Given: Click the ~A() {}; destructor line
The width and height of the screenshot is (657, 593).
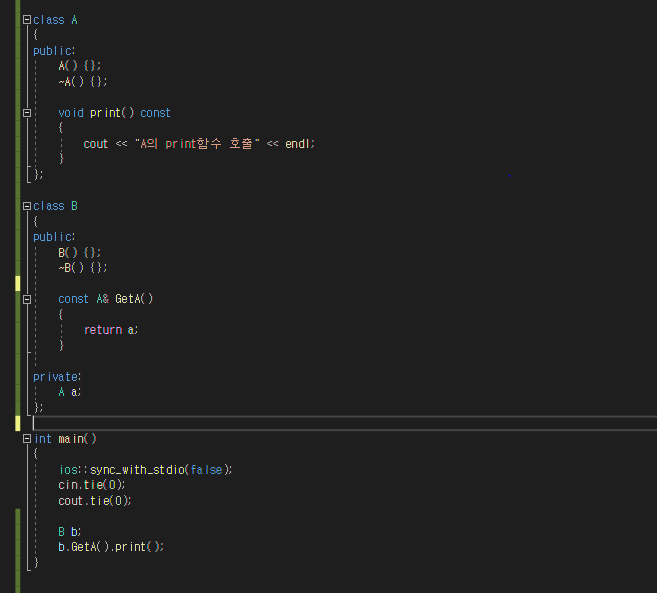Looking at the screenshot, I should 83,81.
